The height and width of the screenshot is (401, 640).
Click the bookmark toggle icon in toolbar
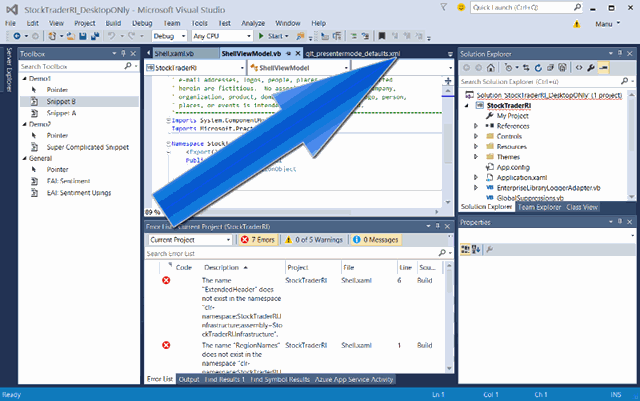(x=382, y=36)
